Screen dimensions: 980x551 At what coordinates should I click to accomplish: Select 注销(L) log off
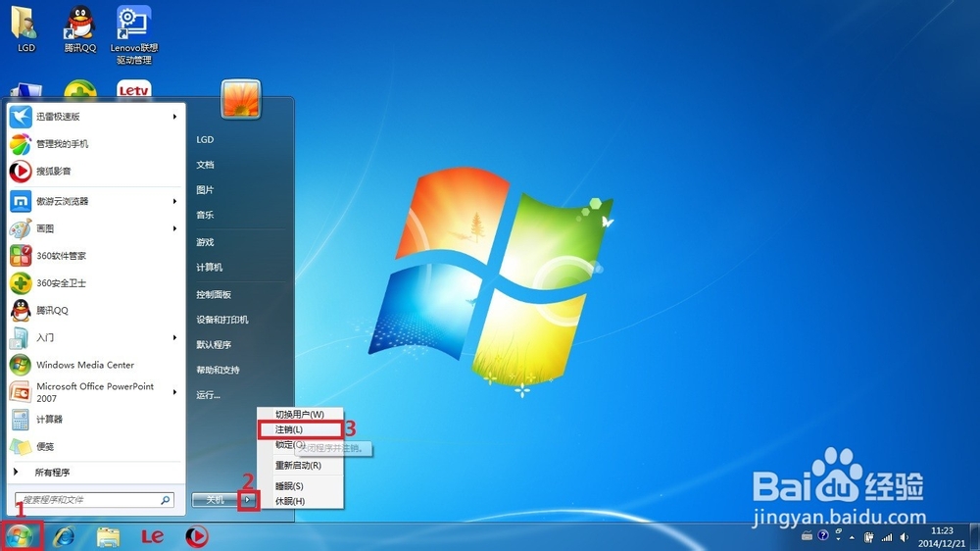pos(300,429)
